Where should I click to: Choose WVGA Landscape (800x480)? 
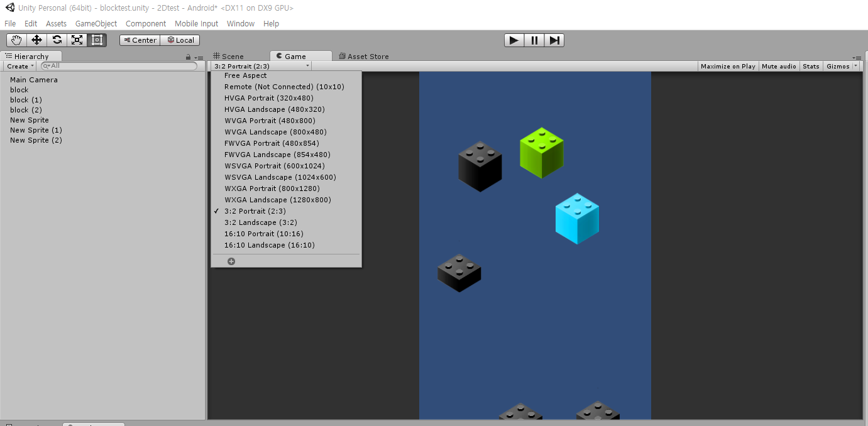pyautogui.click(x=286, y=132)
